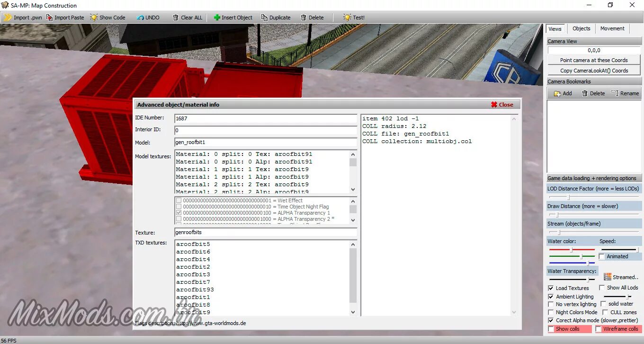This screenshot has height=344, width=644.
Task: Open Show Code from the toolbar
Action: [108, 18]
